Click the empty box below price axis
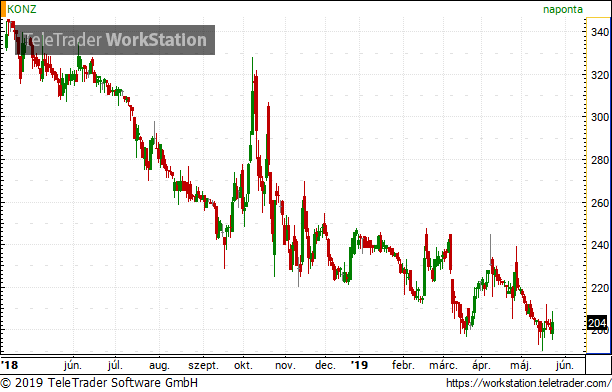Image resolution: width=612 pixels, height=392 pixels. point(598,364)
